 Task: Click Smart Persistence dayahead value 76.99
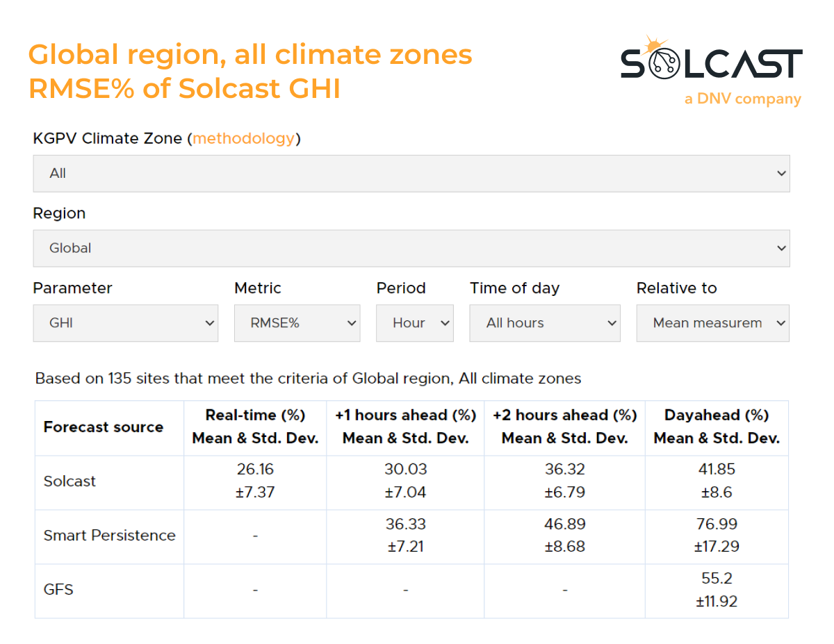717,524
